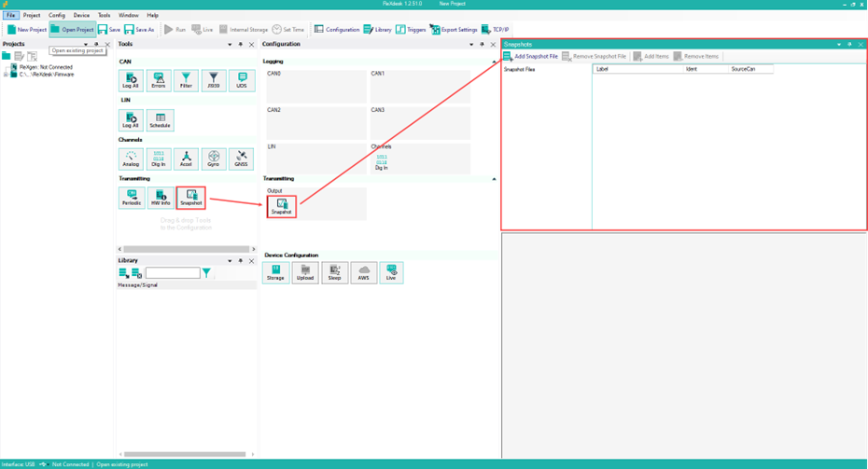Click the Tools panel horizontal scrollbar
This screenshot has height=469, width=868.
pos(182,249)
